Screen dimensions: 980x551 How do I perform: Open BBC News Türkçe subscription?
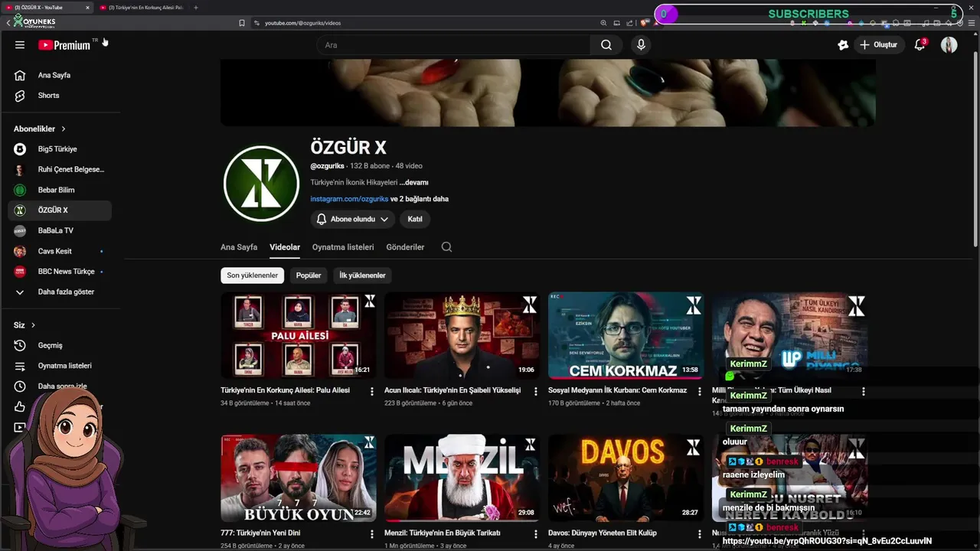pos(60,272)
